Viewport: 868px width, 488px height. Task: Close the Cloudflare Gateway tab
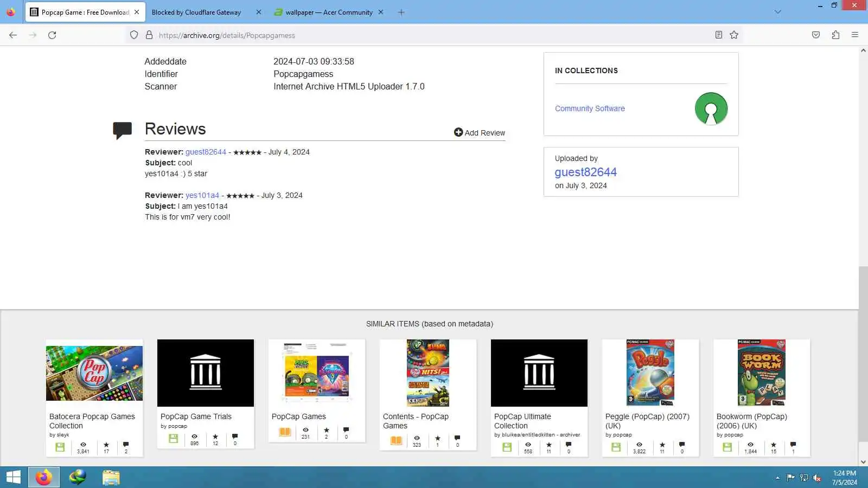(258, 12)
